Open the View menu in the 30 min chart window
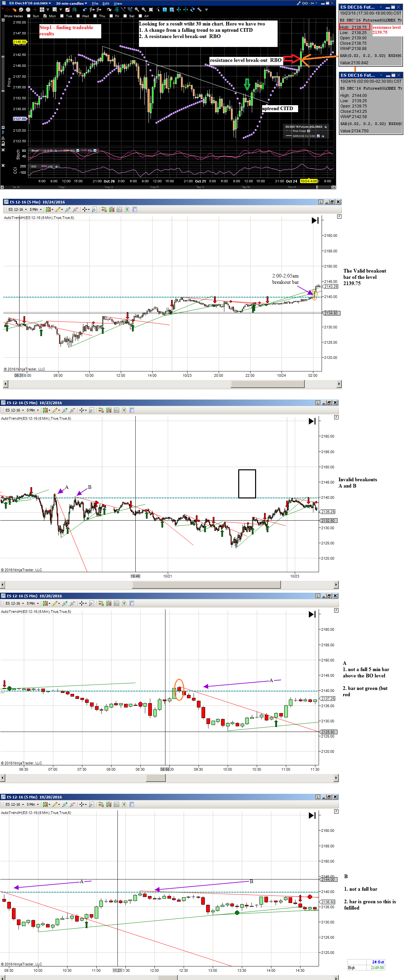Screen dimensions: 405x980 tap(118, 3)
